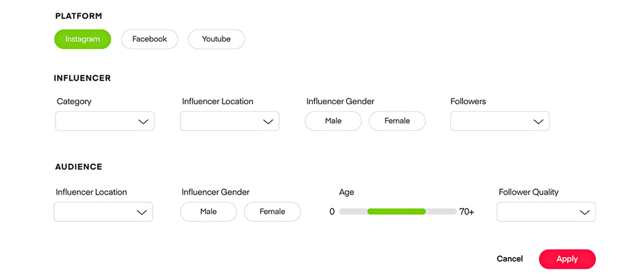Click the Category dropdown chevron arrow
Screen dimensions: 644x277
click(143, 121)
